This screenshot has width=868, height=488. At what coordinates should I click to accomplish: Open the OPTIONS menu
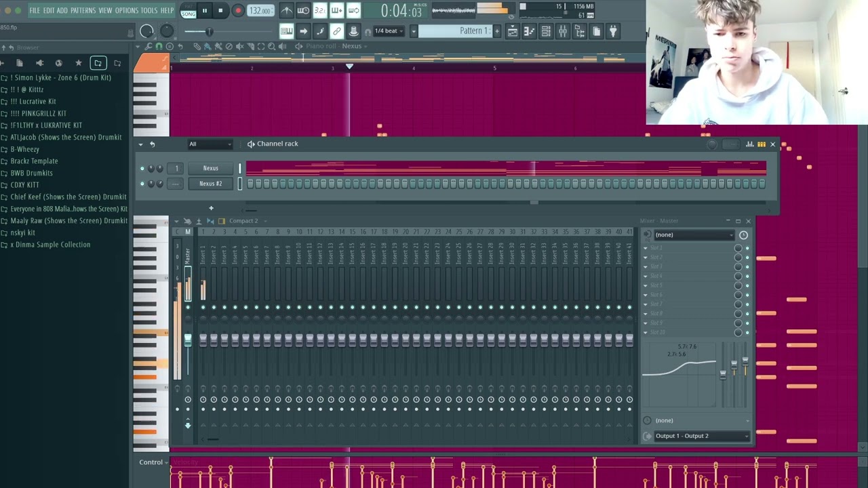(x=126, y=10)
